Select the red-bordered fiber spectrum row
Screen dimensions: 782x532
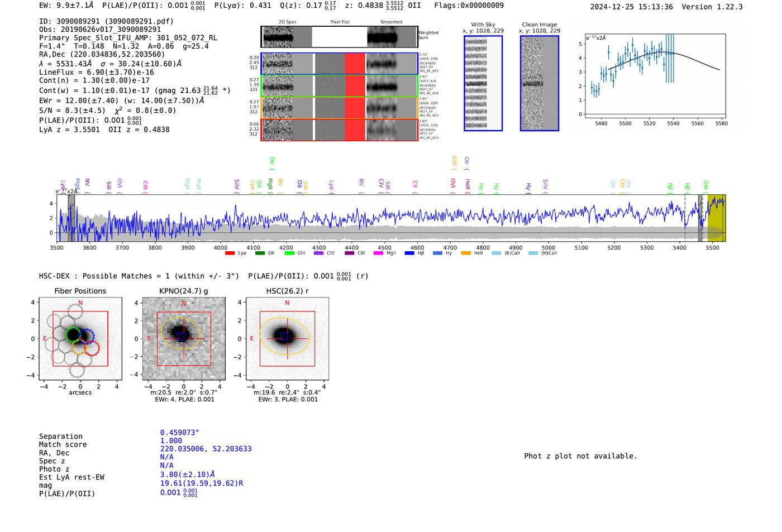339,130
